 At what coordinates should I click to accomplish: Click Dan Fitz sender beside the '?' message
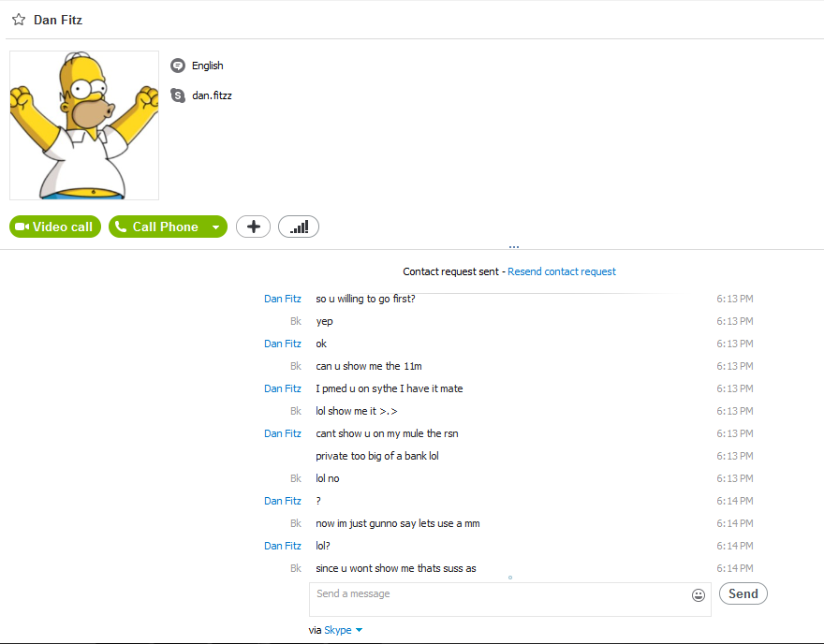[x=282, y=501]
